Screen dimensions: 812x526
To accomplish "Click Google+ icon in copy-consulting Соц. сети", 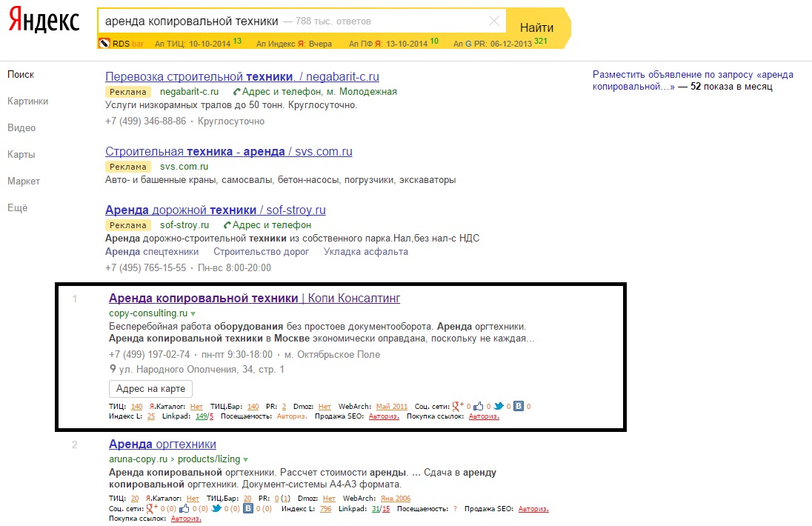I will (x=458, y=407).
